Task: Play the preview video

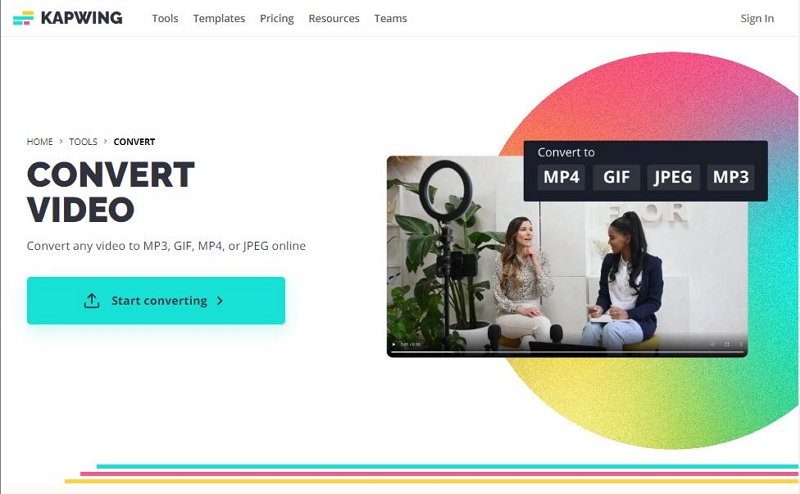Action: (x=393, y=344)
